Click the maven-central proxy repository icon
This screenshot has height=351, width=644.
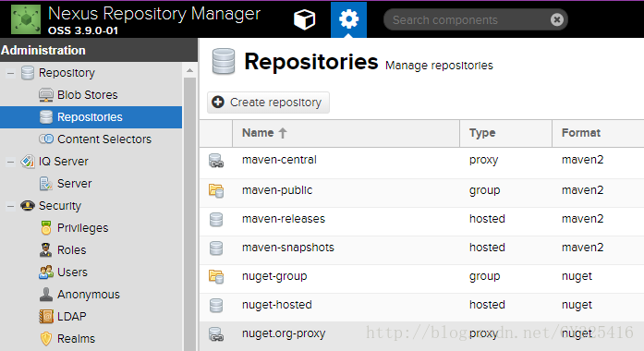(x=216, y=161)
